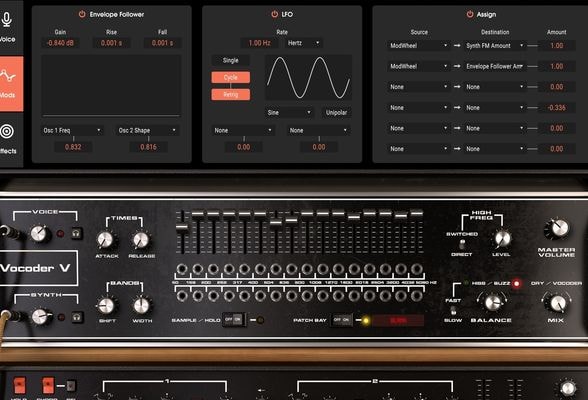Image resolution: width=588 pixels, height=400 pixels.
Task: Click the red Patch Bay display
Action: click(398, 320)
